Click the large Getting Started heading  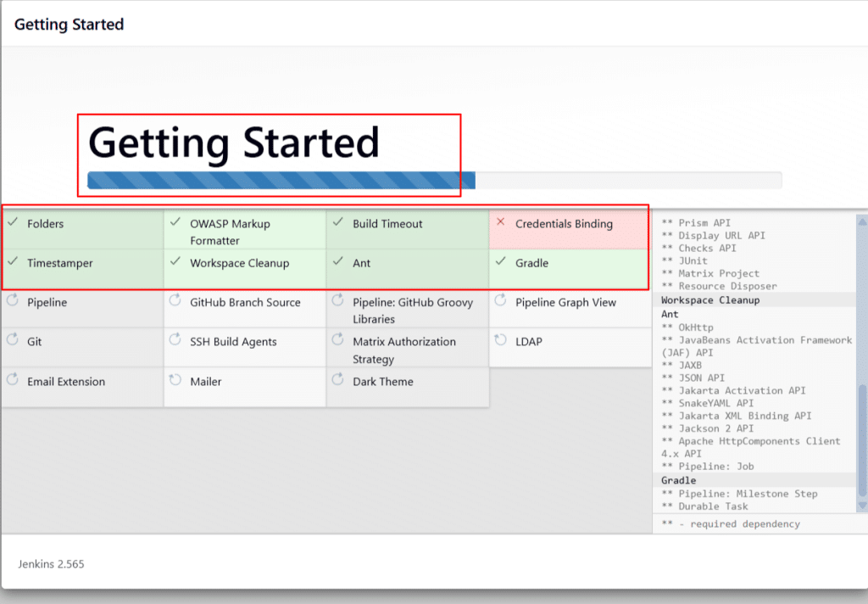tap(234, 143)
